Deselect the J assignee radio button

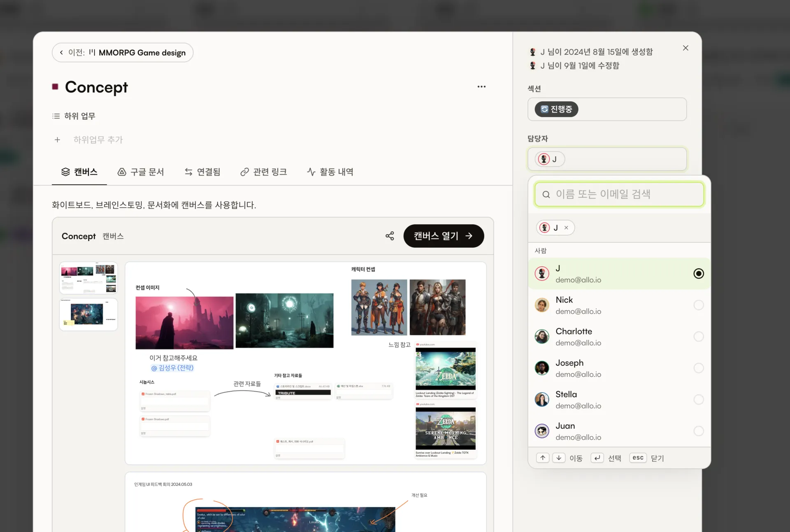point(699,274)
